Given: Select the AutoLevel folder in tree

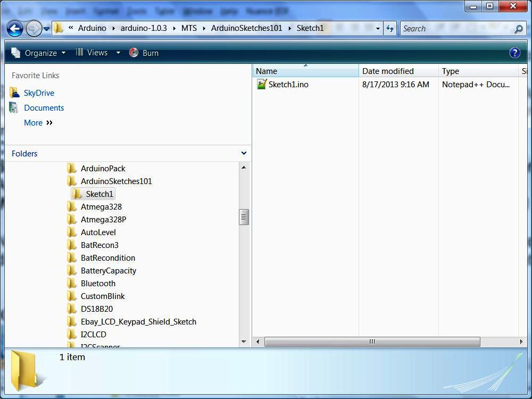Looking at the screenshot, I should tap(98, 232).
